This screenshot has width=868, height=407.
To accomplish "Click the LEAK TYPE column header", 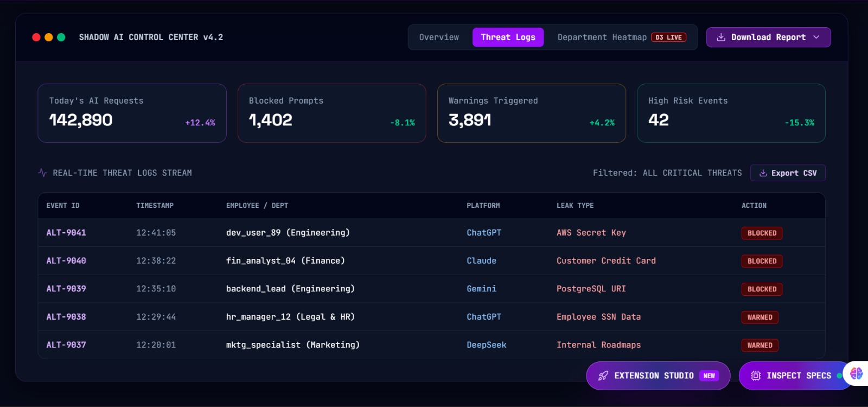I will tap(575, 206).
